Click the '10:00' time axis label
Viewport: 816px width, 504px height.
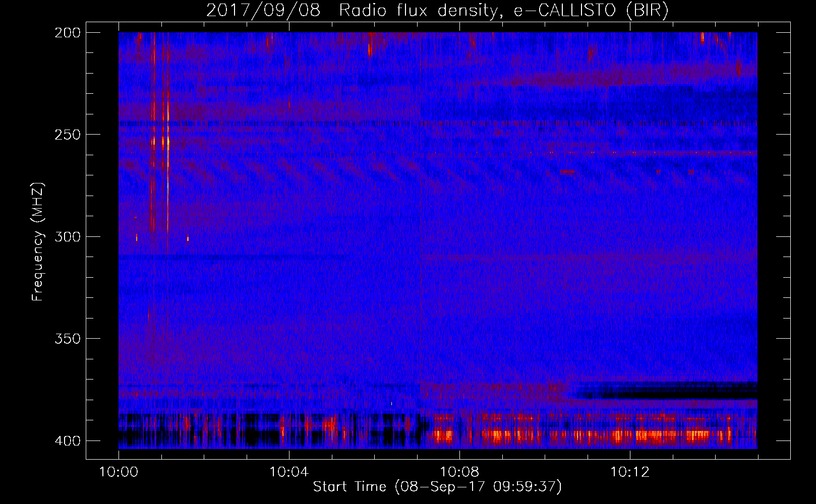click(119, 472)
